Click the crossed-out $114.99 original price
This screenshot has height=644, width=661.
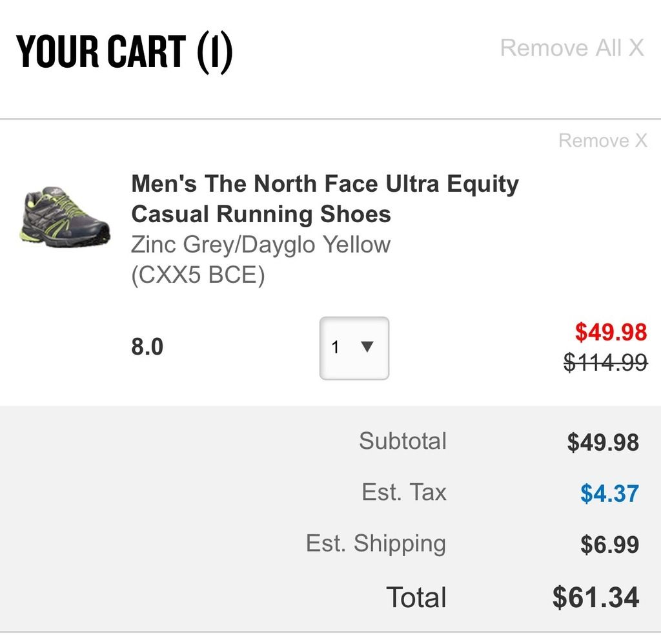pyautogui.click(x=605, y=362)
